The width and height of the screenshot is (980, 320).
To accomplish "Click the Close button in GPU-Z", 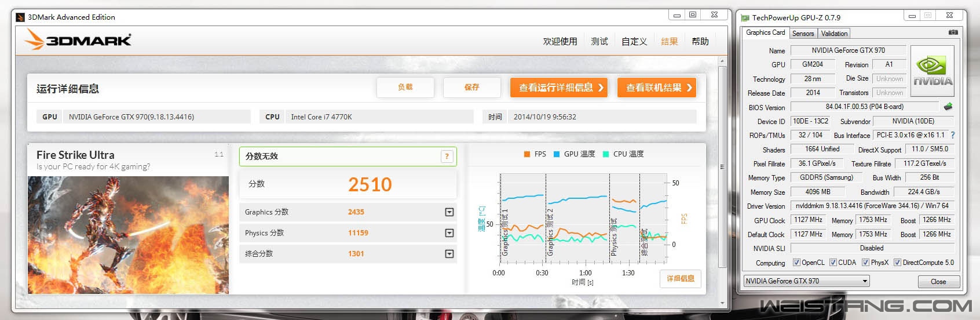I will [938, 282].
